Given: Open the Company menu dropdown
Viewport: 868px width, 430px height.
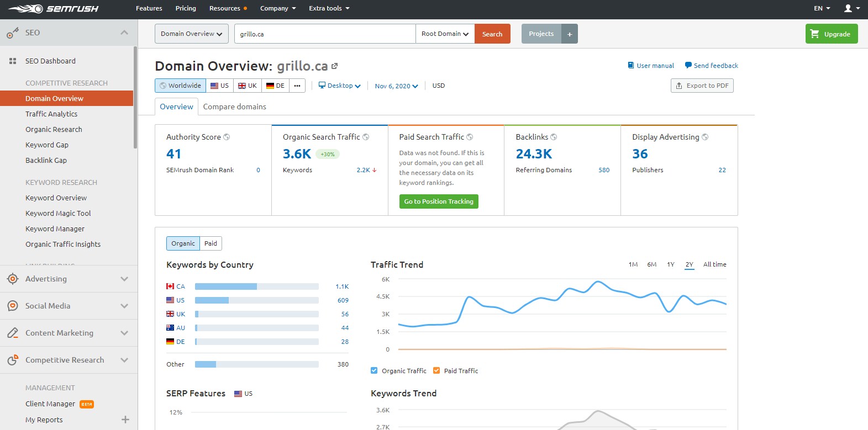Looking at the screenshot, I should pos(278,8).
